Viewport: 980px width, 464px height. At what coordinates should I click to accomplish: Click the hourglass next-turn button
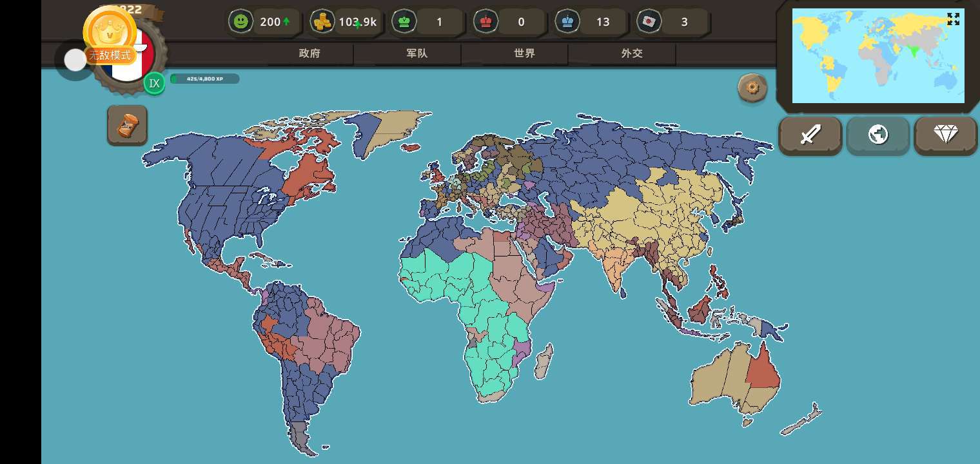tap(127, 125)
